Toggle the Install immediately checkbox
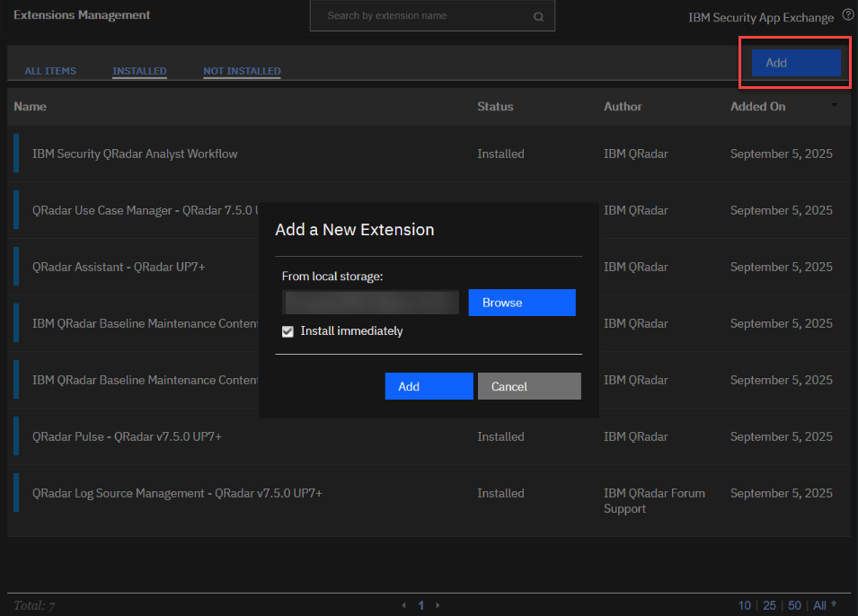 (x=287, y=331)
